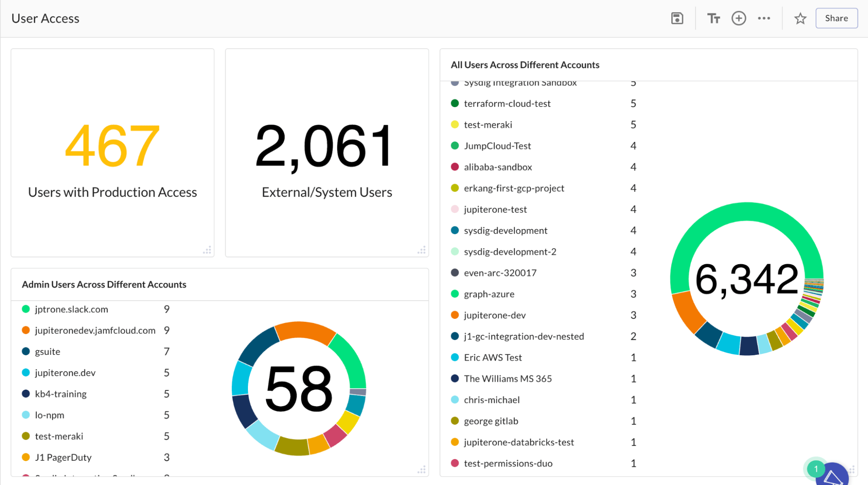
Task: Click the megaphone announcements icon
Action: 833,476
